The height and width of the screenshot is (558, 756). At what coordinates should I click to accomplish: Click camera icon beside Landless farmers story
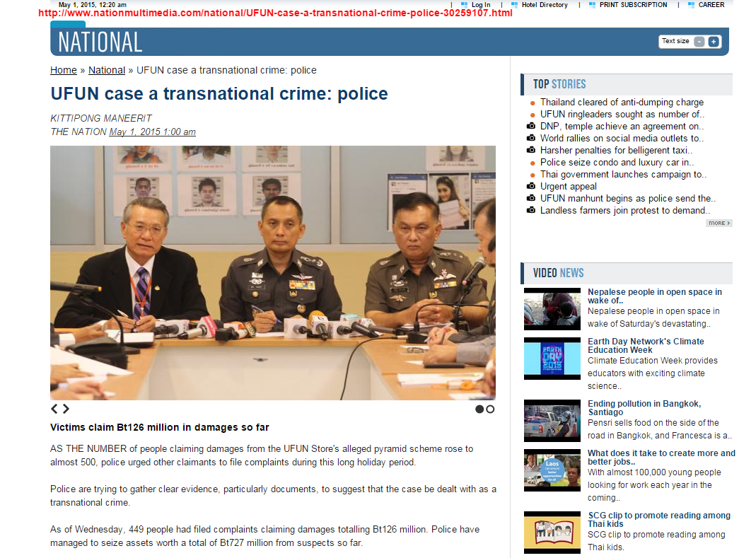coord(531,210)
